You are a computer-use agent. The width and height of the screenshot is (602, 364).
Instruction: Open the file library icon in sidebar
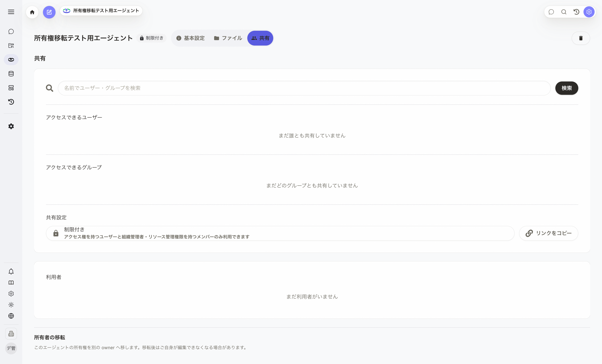point(11,45)
